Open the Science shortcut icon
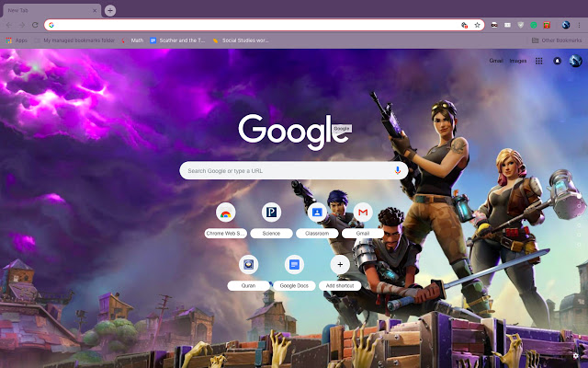Screen dimensions: 588x368 pos(271,213)
